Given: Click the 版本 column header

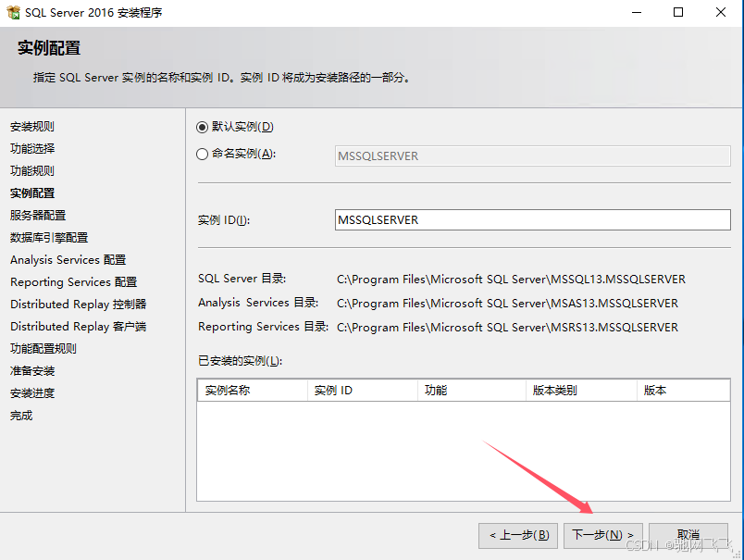Looking at the screenshot, I should [x=683, y=391].
